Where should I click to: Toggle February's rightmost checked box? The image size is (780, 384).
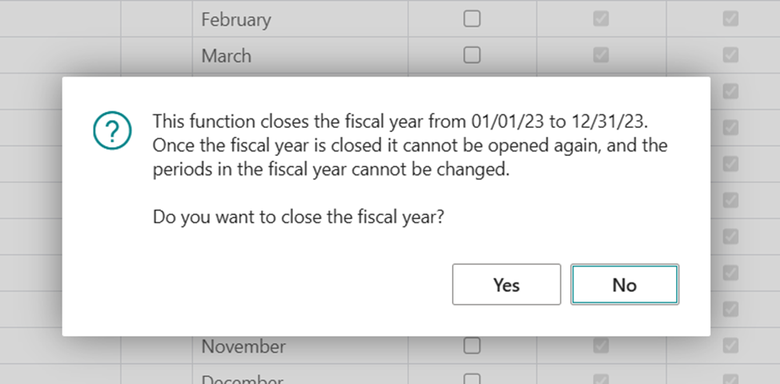[730, 19]
